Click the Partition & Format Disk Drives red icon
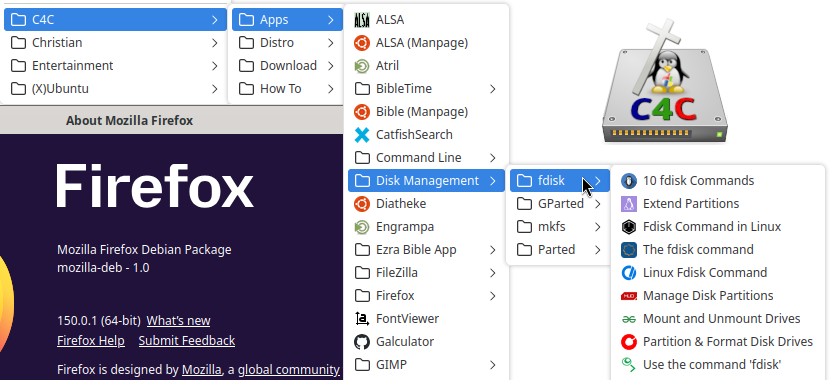The height and width of the screenshot is (380, 830). [629, 342]
